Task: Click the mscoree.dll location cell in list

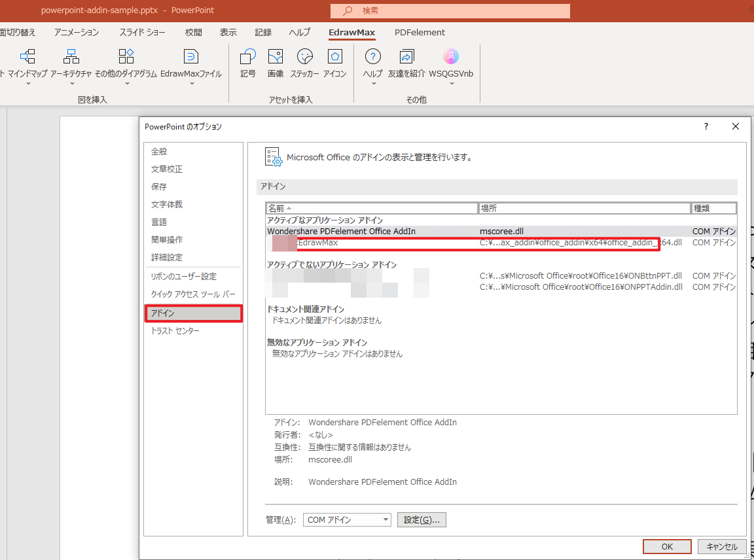Action: pyautogui.click(x=501, y=231)
